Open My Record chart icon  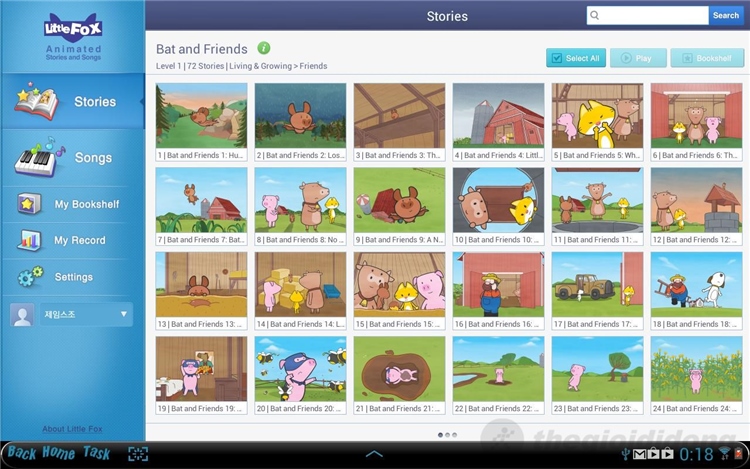pyautogui.click(x=29, y=240)
